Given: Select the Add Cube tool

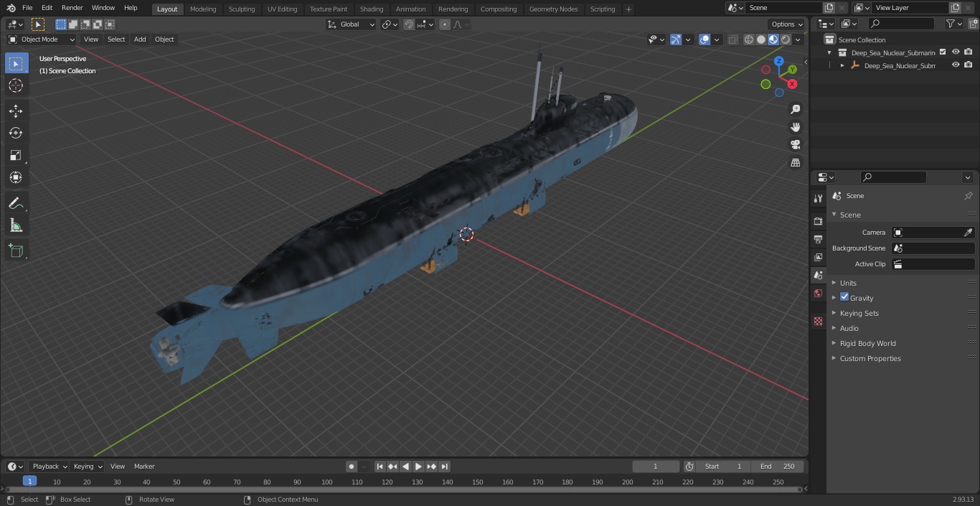Looking at the screenshot, I should pos(16,250).
